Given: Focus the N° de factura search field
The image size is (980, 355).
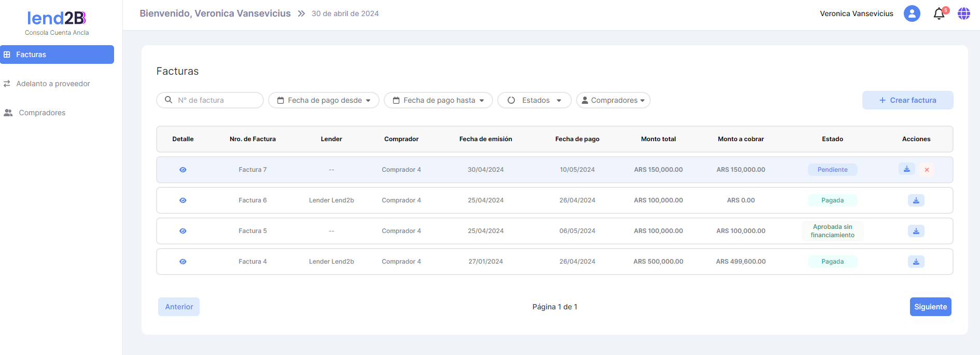Looking at the screenshot, I should click(x=215, y=100).
